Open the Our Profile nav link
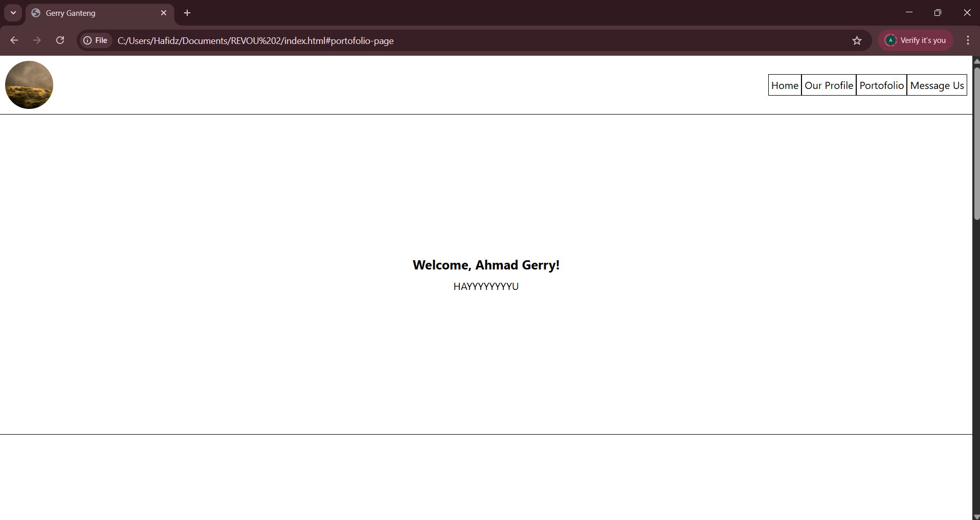Image resolution: width=980 pixels, height=520 pixels. coord(829,85)
